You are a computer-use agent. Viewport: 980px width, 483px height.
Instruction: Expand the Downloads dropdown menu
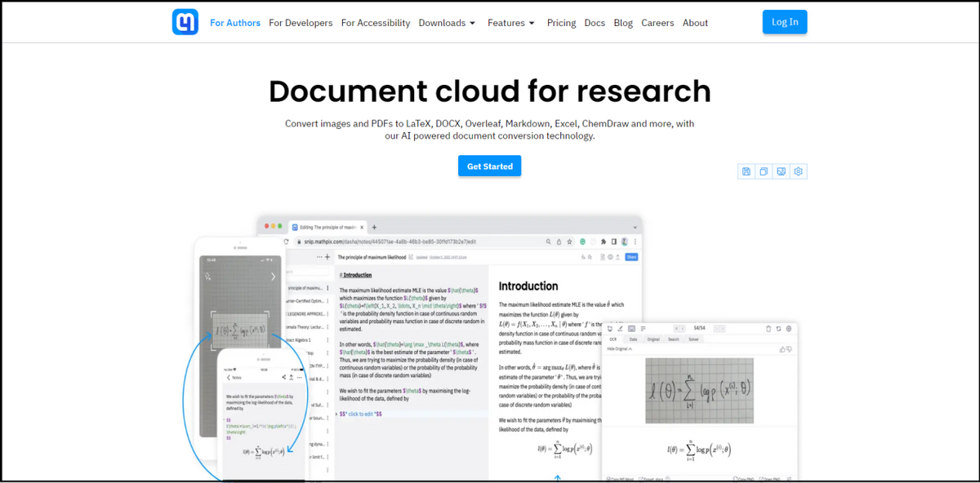coord(447,23)
